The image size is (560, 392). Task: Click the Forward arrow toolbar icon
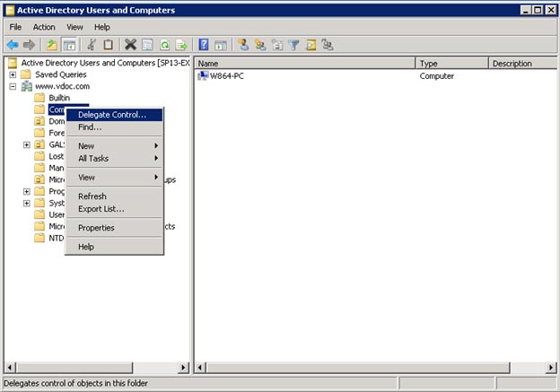click(x=30, y=45)
